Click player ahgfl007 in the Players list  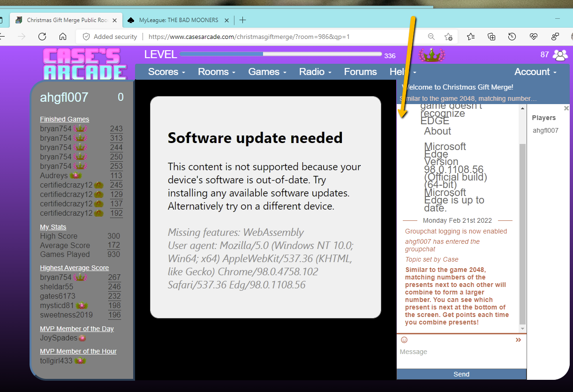[x=545, y=130]
